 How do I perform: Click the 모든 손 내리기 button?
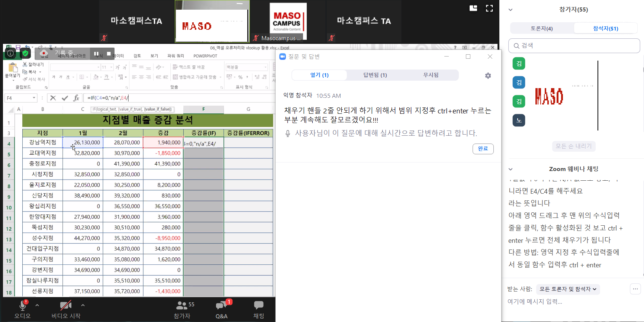(573, 146)
